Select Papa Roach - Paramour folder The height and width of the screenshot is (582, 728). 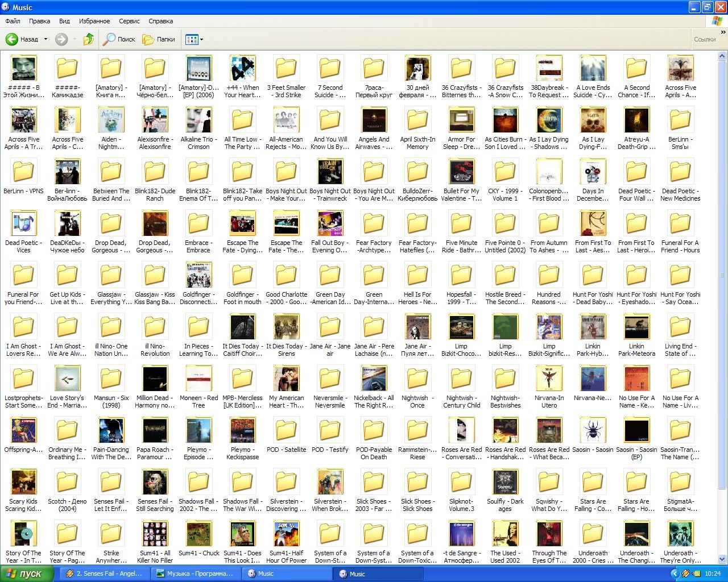point(155,439)
